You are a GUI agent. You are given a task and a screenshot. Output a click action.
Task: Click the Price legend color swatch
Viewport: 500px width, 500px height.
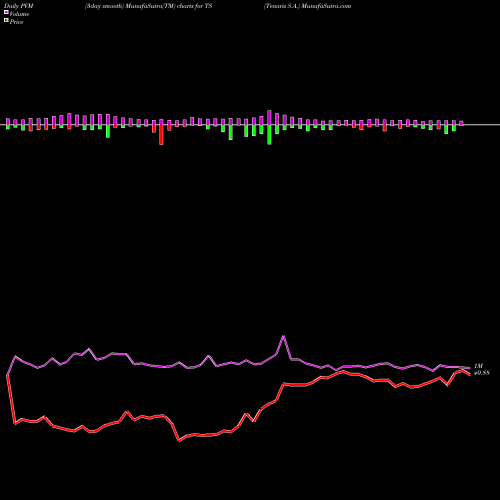point(6,21)
